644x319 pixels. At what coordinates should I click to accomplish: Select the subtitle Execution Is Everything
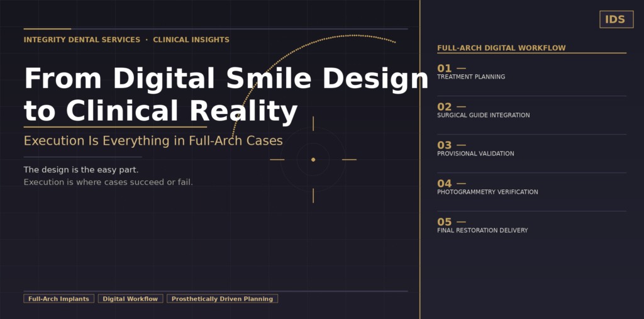153,141
